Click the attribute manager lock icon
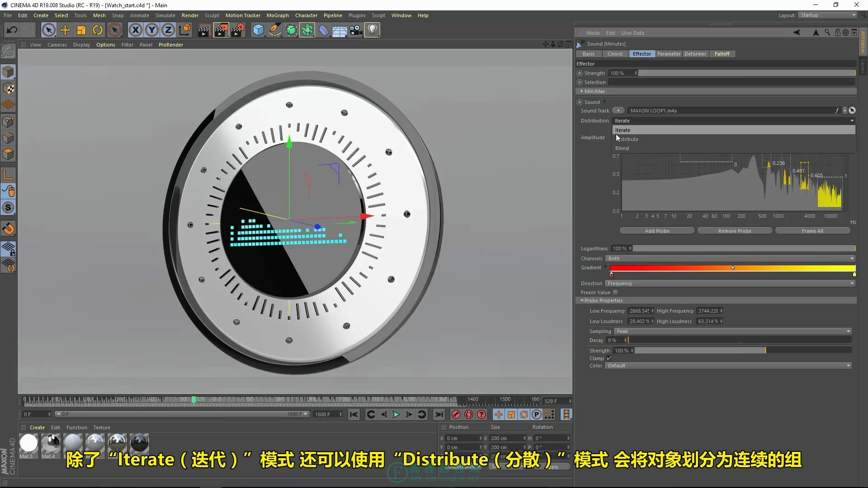The image size is (868, 488). [837, 33]
